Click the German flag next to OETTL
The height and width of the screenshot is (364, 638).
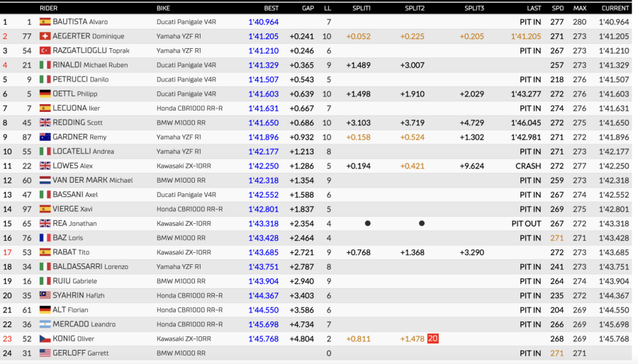tap(45, 94)
